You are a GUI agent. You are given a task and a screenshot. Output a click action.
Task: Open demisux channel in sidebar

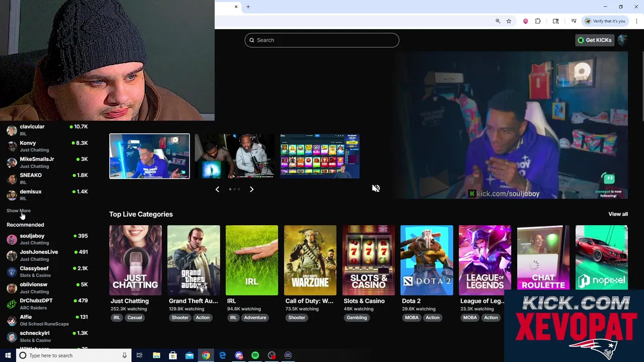click(47, 195)
